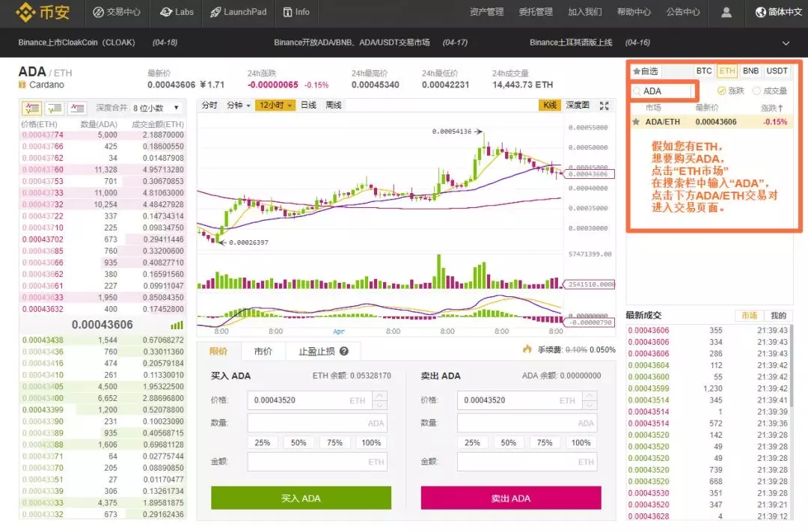Screen dimensions: 808x532
Task: Open the 8位小数 decimal dropdown
Action: pyautogui.click(x=156, y=108)
